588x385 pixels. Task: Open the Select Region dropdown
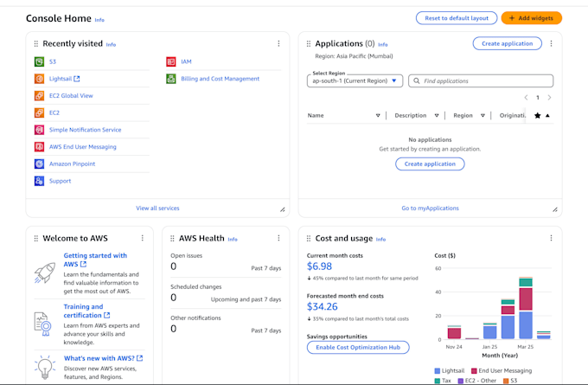tap(355, 80)
